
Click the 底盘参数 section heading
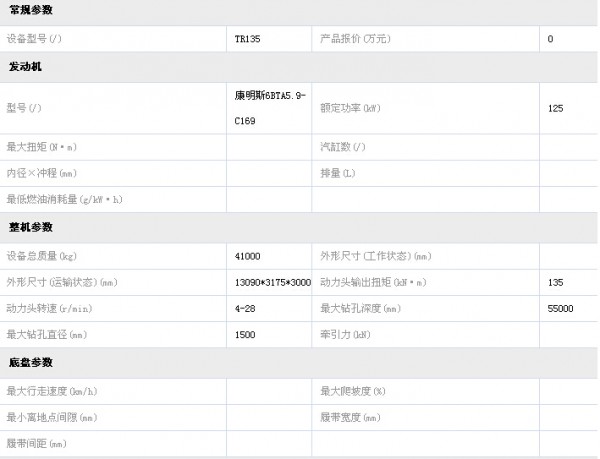[30, 362]
